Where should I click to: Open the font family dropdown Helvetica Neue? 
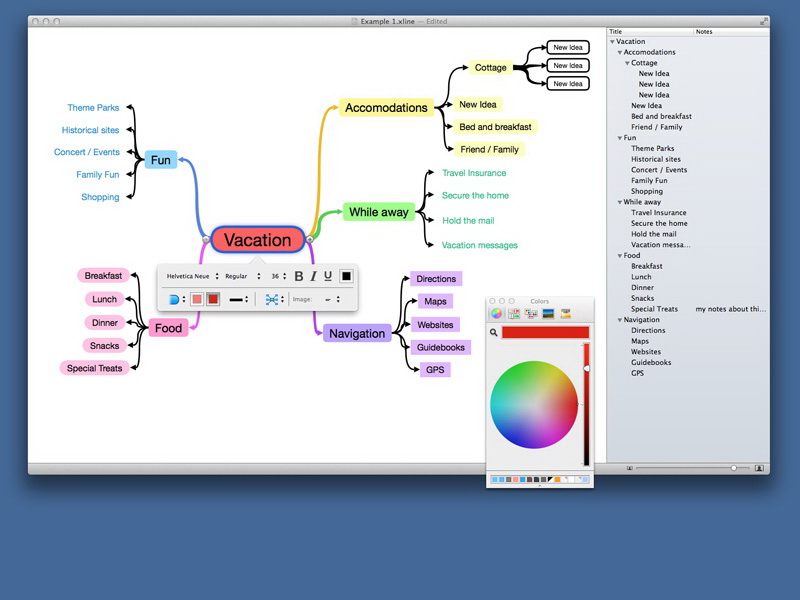(192, 276)
